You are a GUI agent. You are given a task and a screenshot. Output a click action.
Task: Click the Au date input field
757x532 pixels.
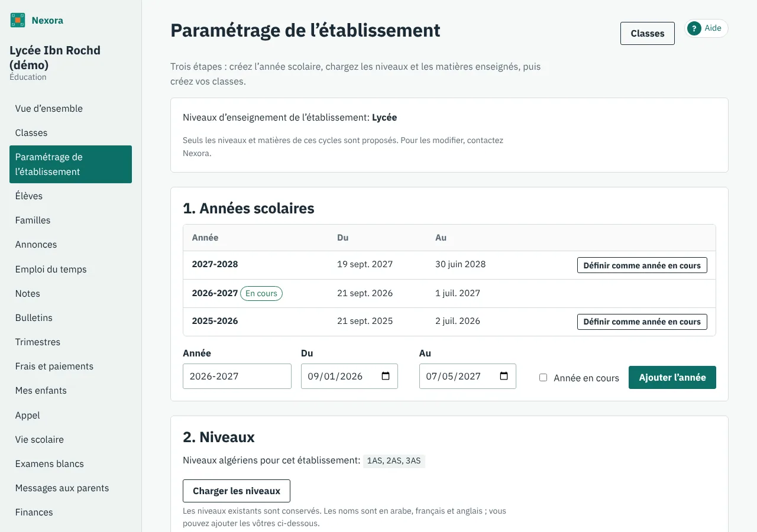(x=468, y=376)
